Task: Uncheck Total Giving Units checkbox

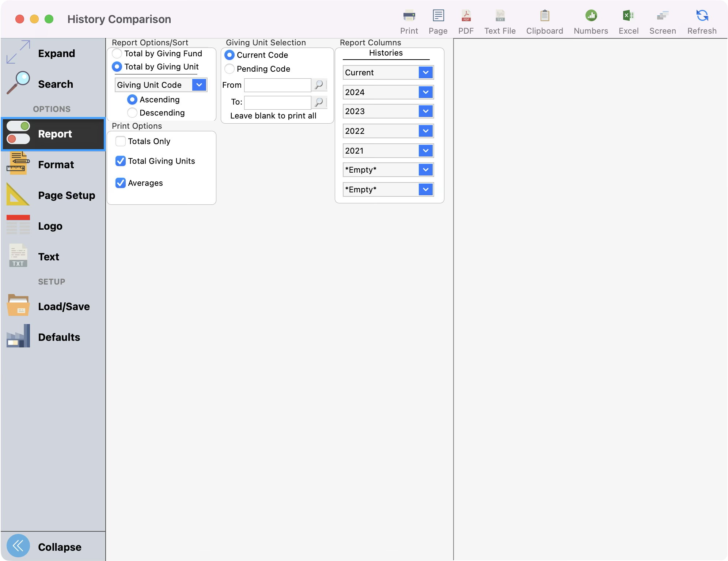Action: click(x=121, y=161)
